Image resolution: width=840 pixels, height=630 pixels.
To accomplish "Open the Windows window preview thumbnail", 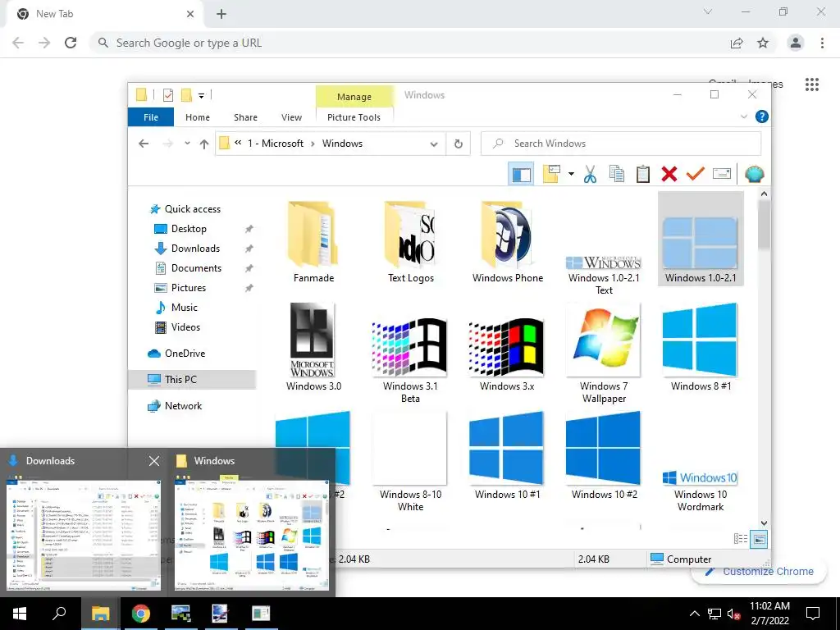I will [x=252, y=533].
